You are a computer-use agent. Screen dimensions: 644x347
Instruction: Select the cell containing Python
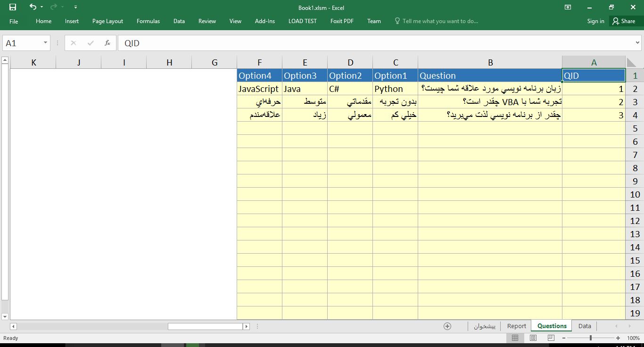pyautogui.click(x=395, y=89)
